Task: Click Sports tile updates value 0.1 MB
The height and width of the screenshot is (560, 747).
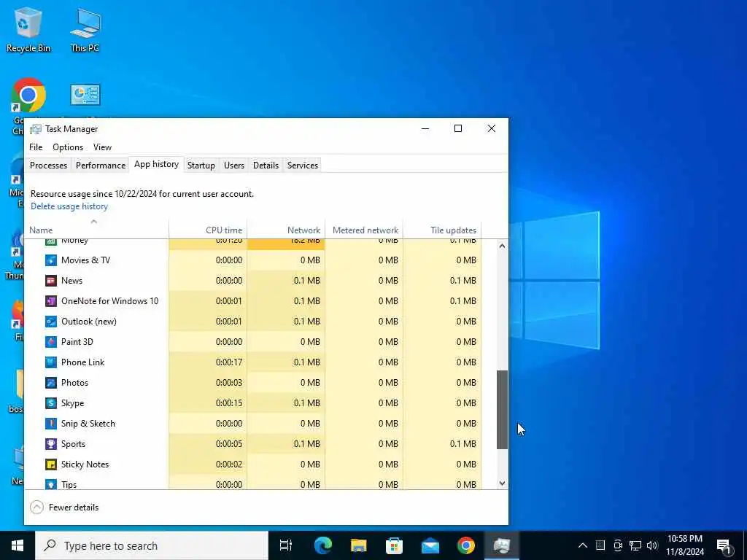Action: pyautogui.click(x=463, y=444)
